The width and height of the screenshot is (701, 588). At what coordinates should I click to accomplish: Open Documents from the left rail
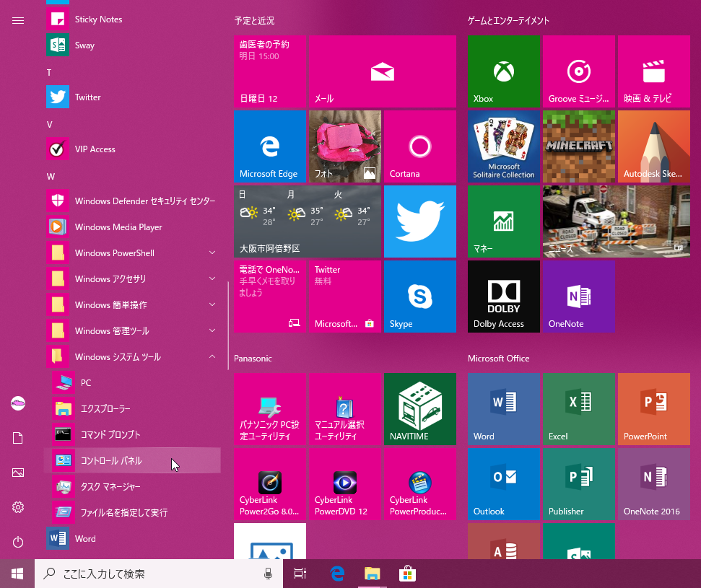pyautogui.click(x=18, y=438)
